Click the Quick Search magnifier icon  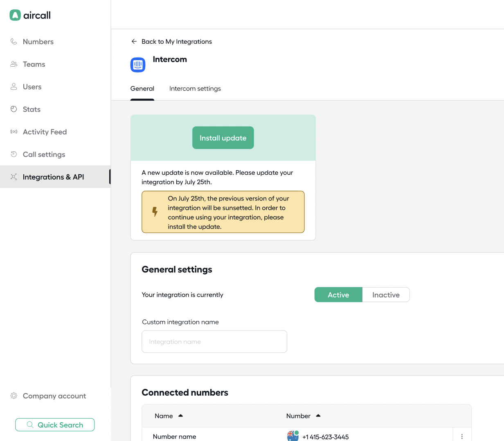tap(30, 425)
